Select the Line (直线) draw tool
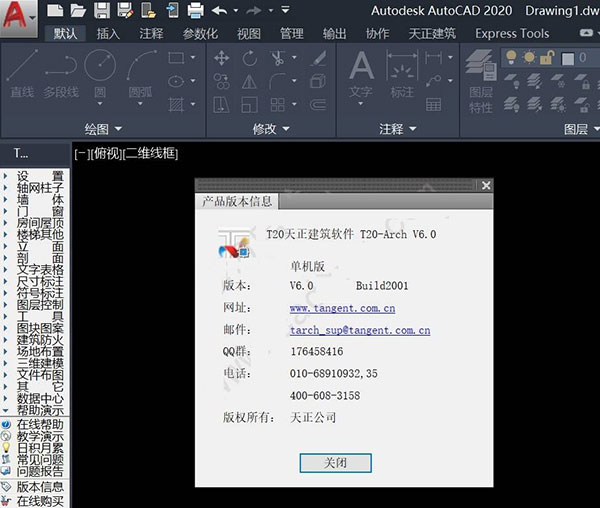600x508 pixels. pyautogui.click(x=22, y=75)
